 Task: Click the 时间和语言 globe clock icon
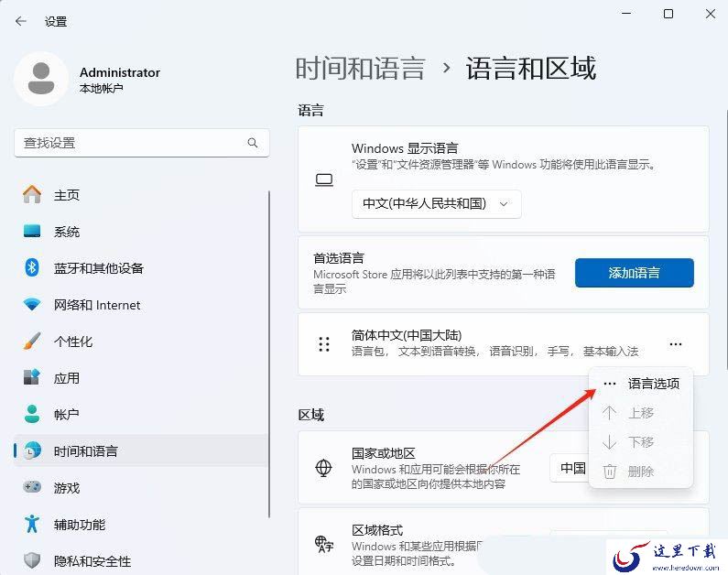tap(32, 450)
